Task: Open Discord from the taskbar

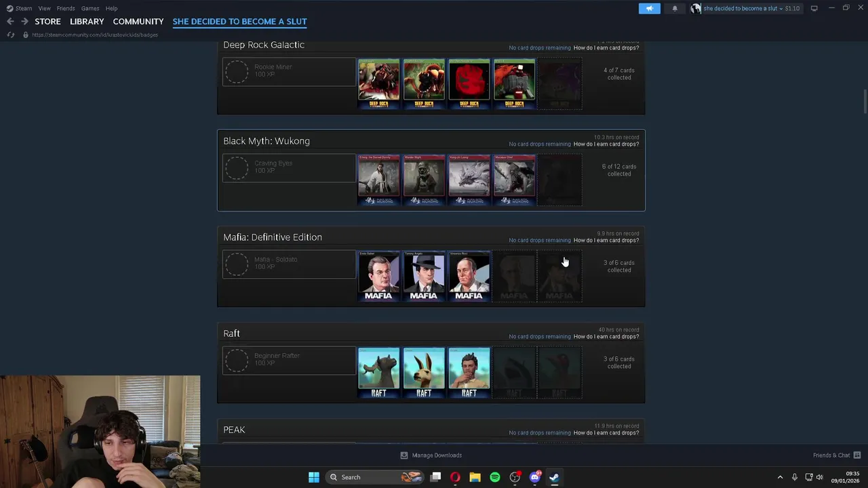Action: tap(534, 477)
